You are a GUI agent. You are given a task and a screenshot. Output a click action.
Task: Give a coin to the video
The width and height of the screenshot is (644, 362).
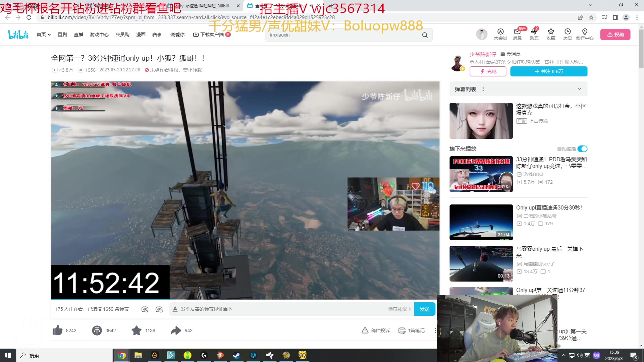[x=97, y=330]
